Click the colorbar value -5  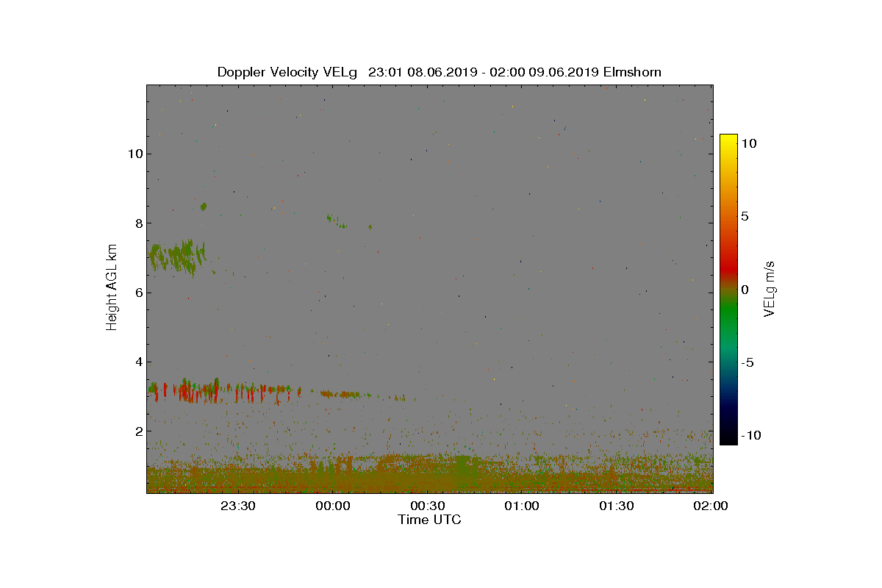(747, 362)
